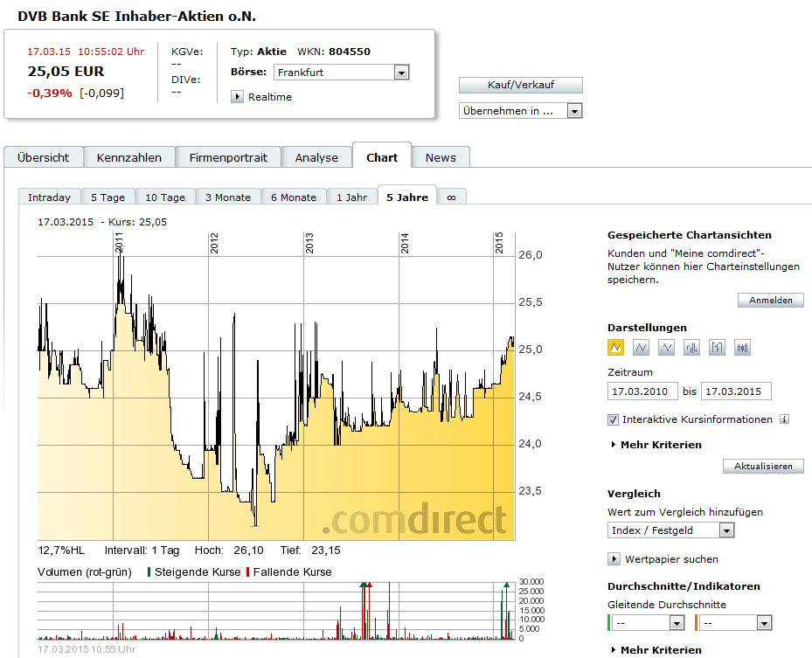
Task: Click the Realtime link
Action: [x=270, y=97]
